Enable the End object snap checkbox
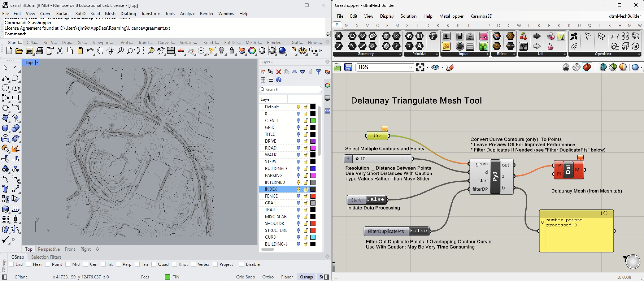Image resolution: width=644 pixels, height=281 pixels. tap(11, 264)
